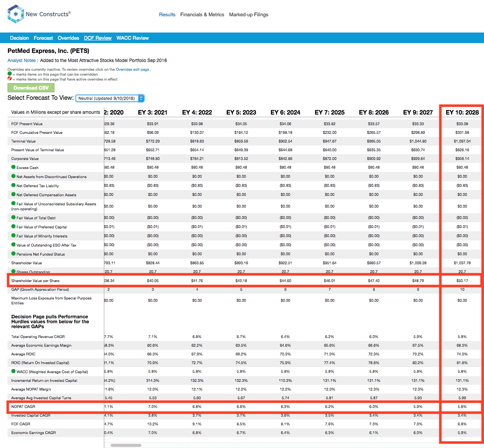Click the GAP (Growth Appreciation Period) label

[40, 289]
